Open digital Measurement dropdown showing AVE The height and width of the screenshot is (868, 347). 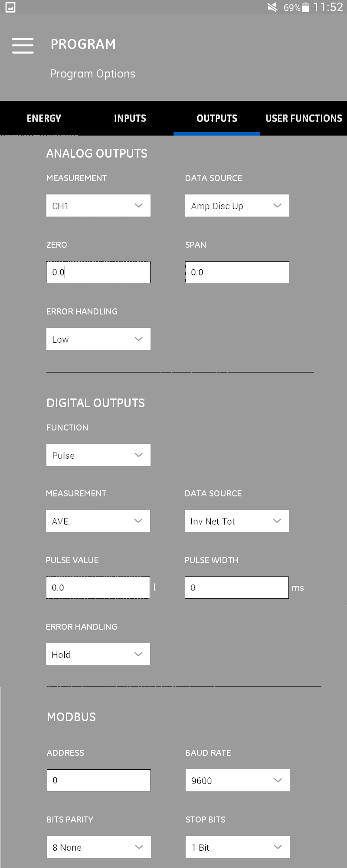pos(98,521)
